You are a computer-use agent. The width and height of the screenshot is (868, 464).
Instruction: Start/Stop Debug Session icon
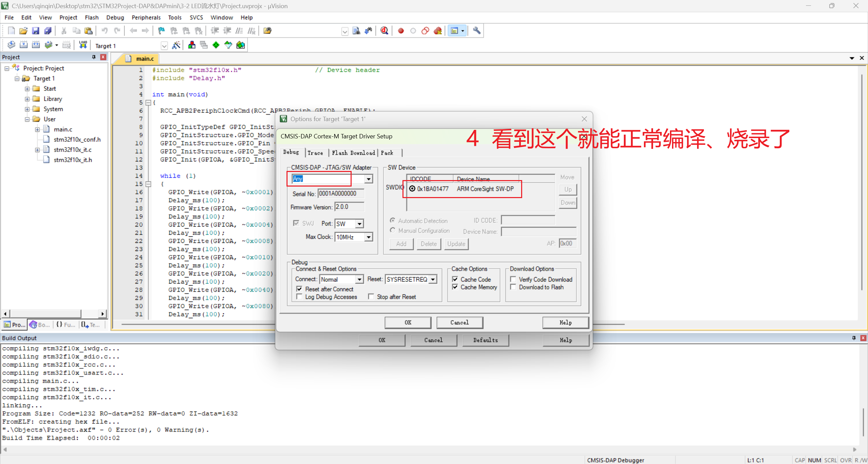pos(384,31)
